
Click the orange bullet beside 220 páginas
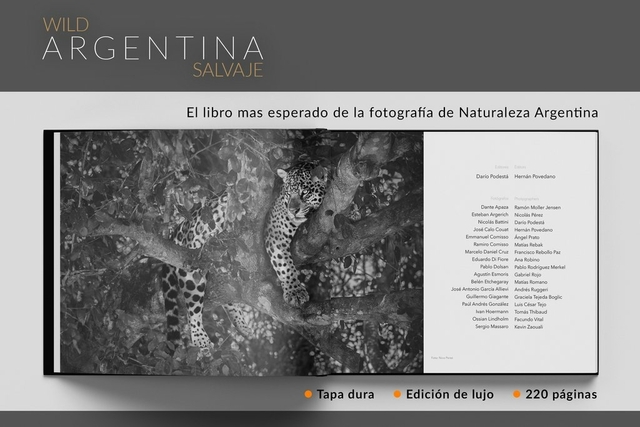[518, 394]
